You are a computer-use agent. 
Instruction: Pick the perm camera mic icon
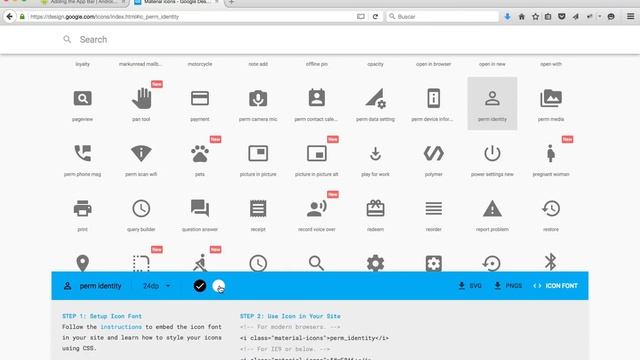pos(258,98)
